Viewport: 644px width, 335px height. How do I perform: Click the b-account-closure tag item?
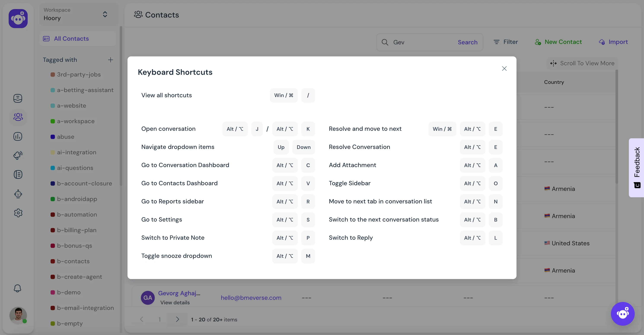point(84,183)
